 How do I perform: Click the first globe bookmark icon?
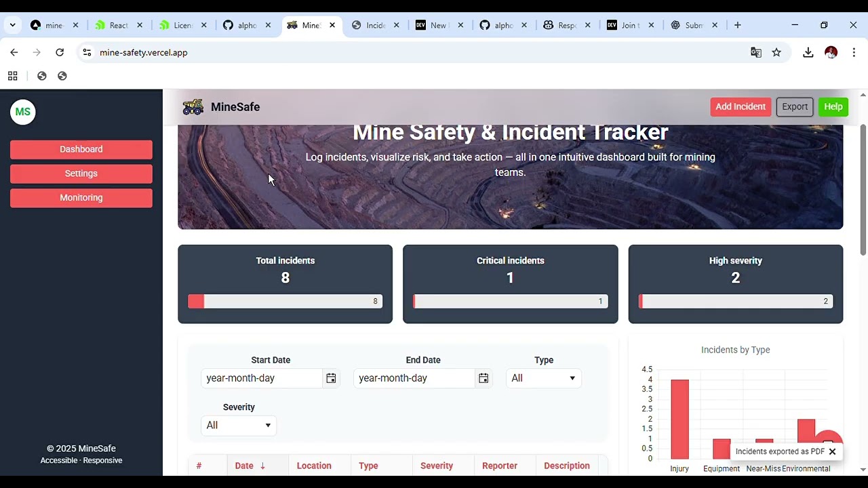(42, 76)
